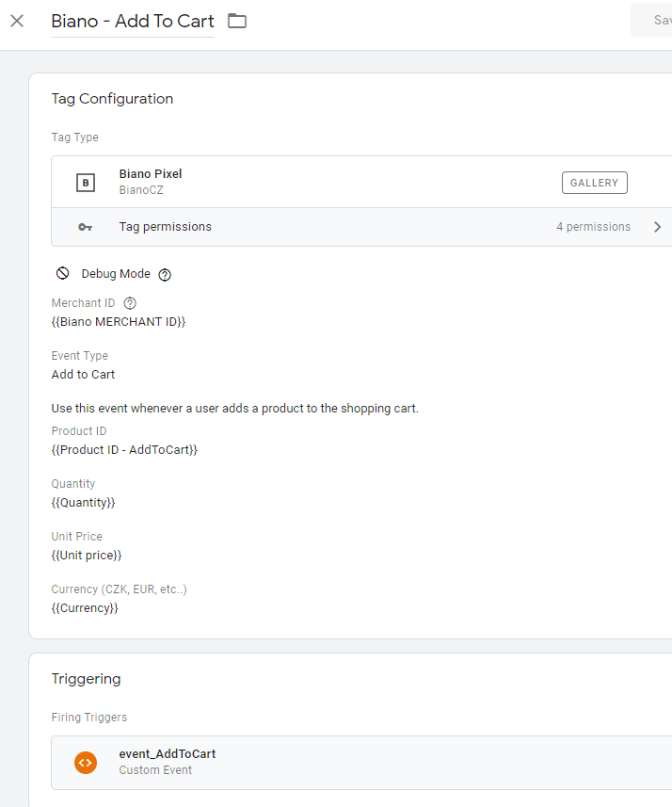Click the 'Debug Mode' label

(116, 274)
